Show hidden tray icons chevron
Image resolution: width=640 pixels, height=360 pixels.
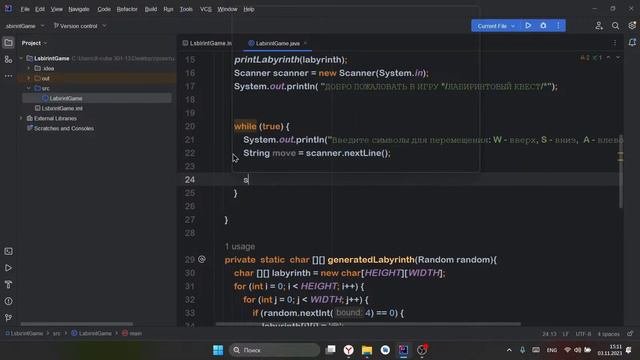(509, 350)
